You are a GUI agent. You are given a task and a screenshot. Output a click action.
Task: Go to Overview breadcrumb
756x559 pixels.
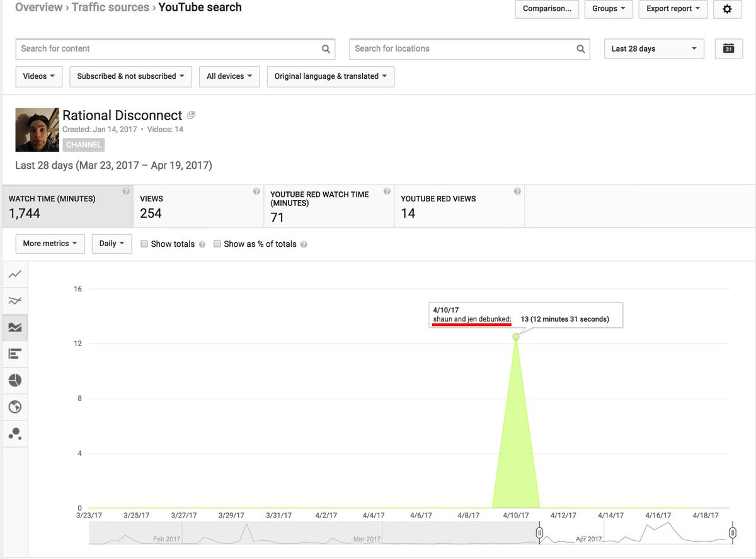[39, 8]
